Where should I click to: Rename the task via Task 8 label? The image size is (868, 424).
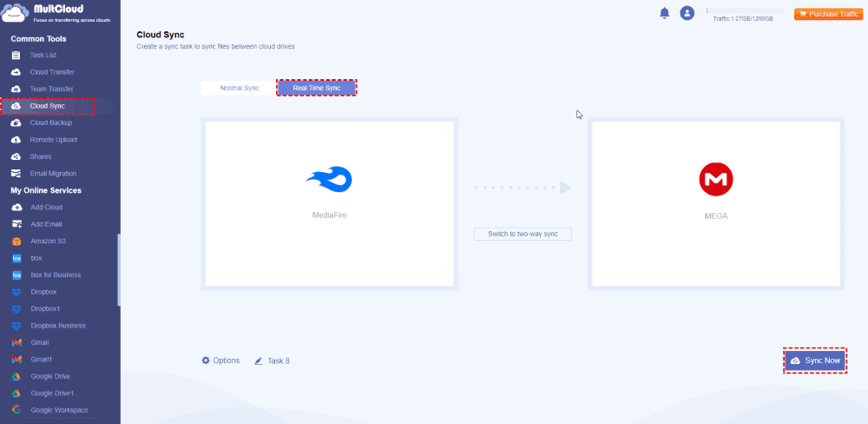click(x=279, y=361)
